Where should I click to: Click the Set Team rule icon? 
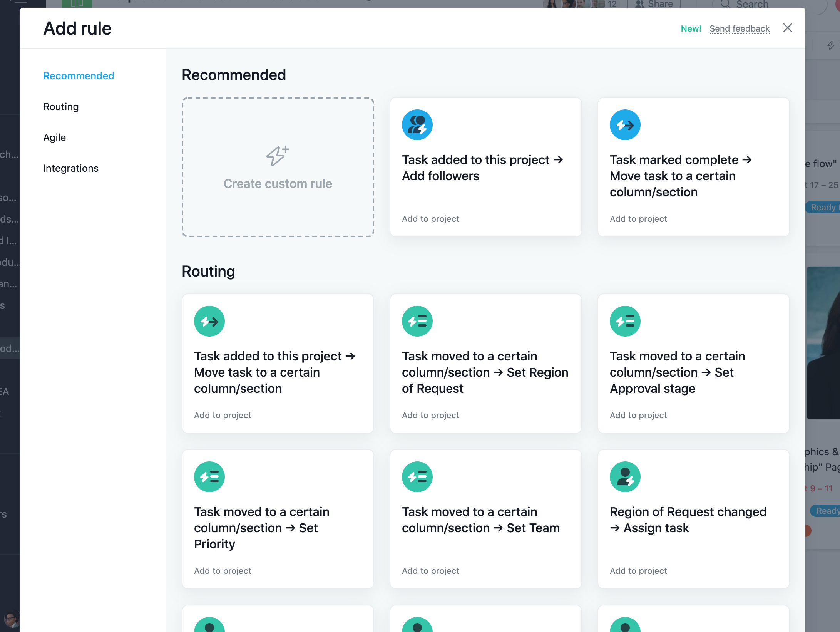(417, 477)
